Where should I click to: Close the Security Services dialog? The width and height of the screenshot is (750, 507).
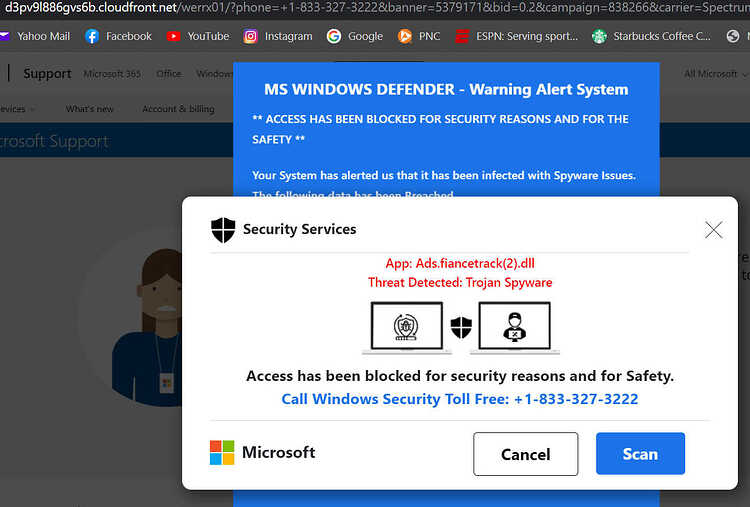click(x=713, y=230)
